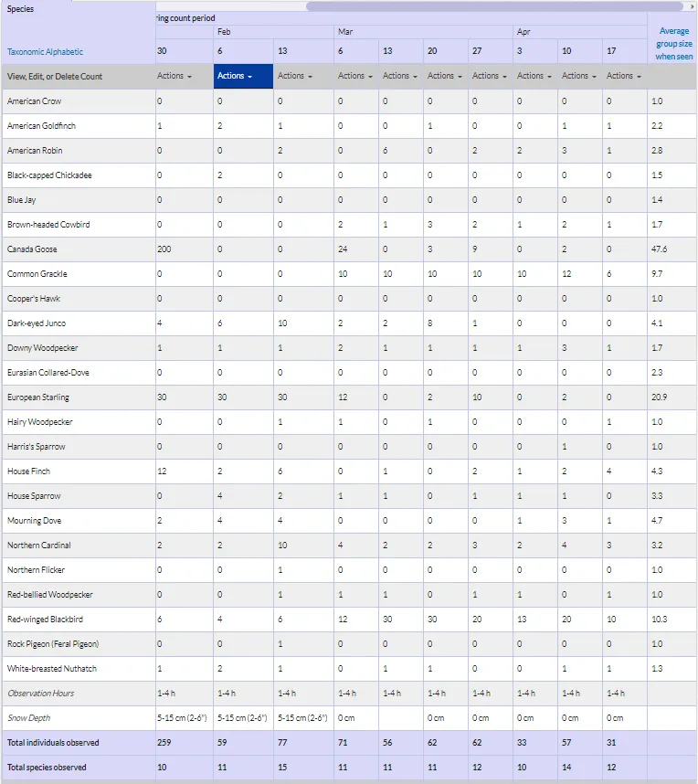Click Canada Goose average group size 47.6
The image size is (698, 784).
coord(659,249)
